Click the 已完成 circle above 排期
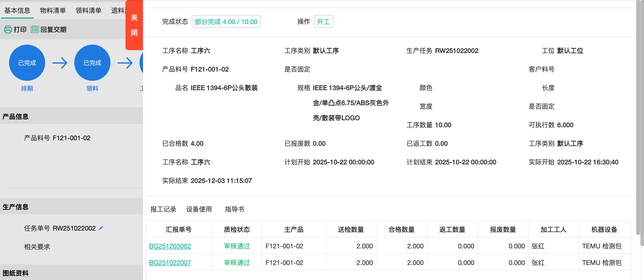Image resolution: width=644 pixels, height=280 pixels. tap(27, 63)
